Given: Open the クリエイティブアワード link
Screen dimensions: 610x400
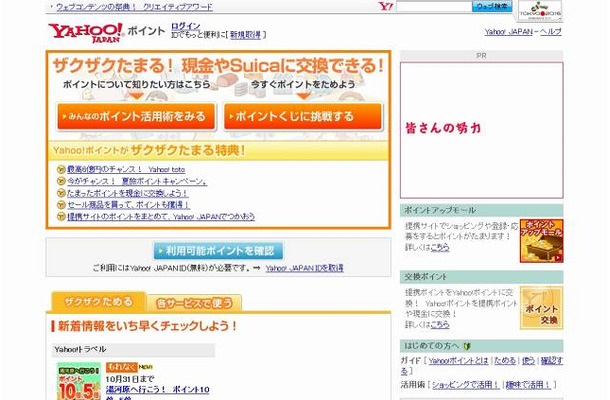Looking at the screenshot, I should tap(177, 6).
